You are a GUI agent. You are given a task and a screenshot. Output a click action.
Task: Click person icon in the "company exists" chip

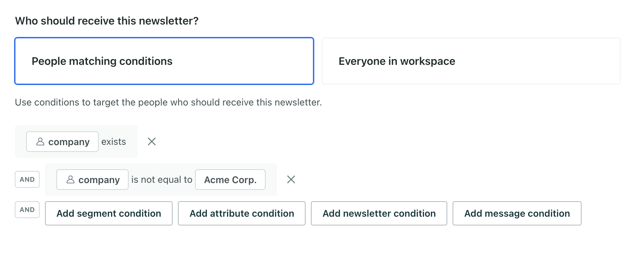[40, 141]
